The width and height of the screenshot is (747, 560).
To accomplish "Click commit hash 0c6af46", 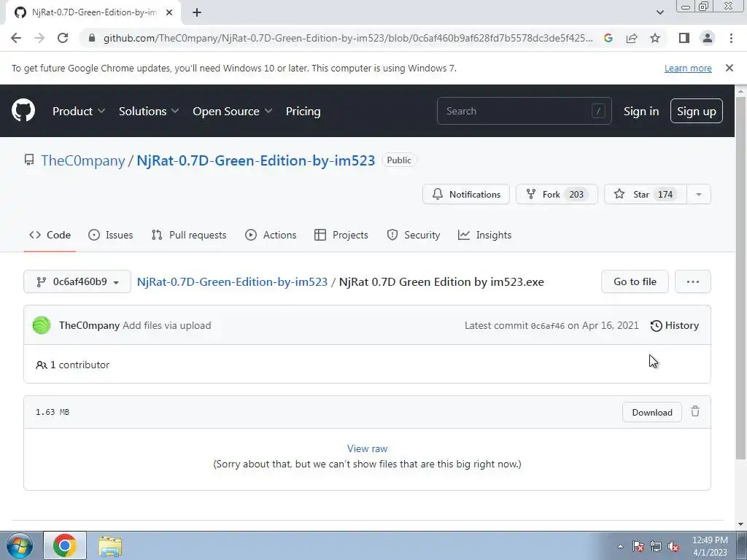I will [x=547, y=326].
